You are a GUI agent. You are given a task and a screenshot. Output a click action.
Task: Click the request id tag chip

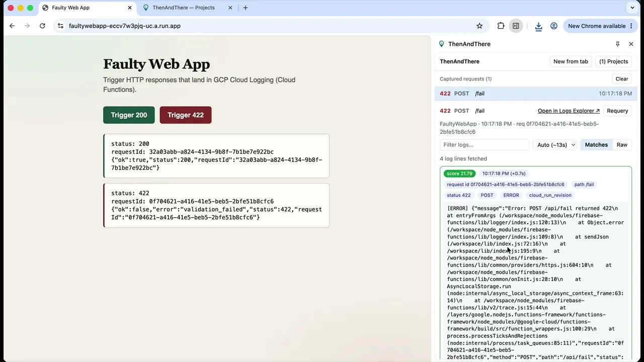click(x=506, y=185)
